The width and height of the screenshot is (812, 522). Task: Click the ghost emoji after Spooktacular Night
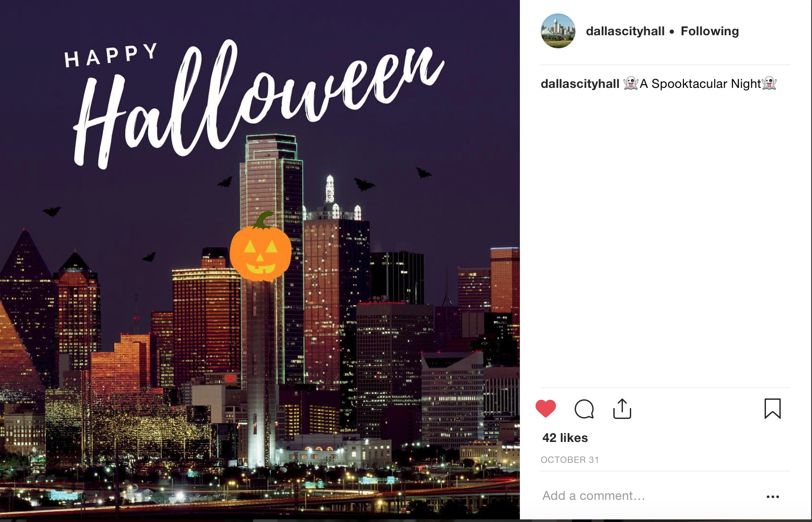pos(769,83)
